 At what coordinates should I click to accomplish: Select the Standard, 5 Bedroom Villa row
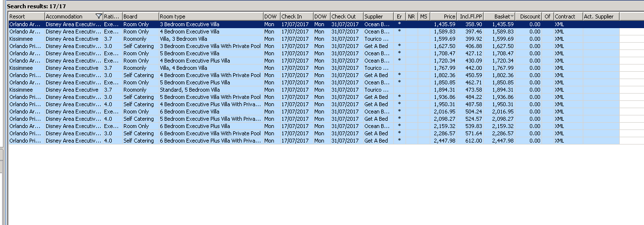click(x=314, y=90)
